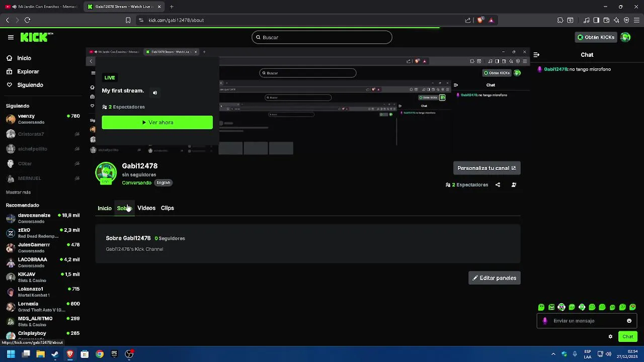Click the address bar URL

176,20
